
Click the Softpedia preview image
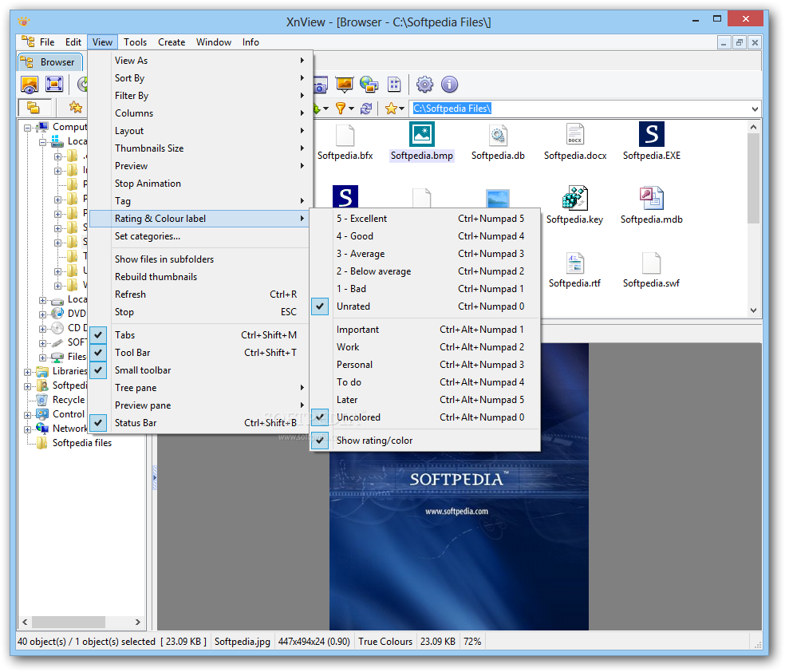459,486
